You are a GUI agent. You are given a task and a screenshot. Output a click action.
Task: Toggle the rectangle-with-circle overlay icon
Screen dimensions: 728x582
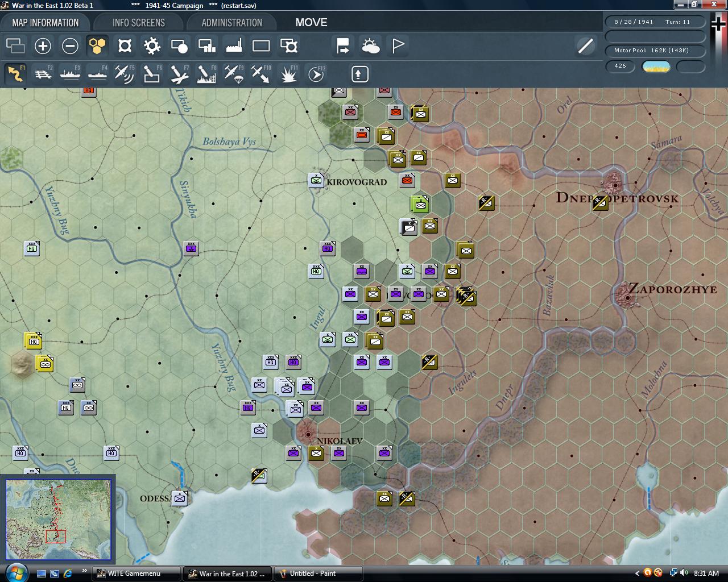click(179, 45)
